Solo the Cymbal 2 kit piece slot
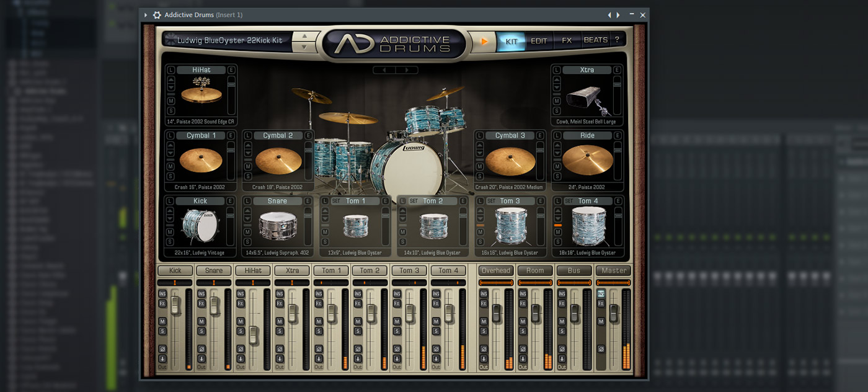The image size is (868, 392). (247, 176)
